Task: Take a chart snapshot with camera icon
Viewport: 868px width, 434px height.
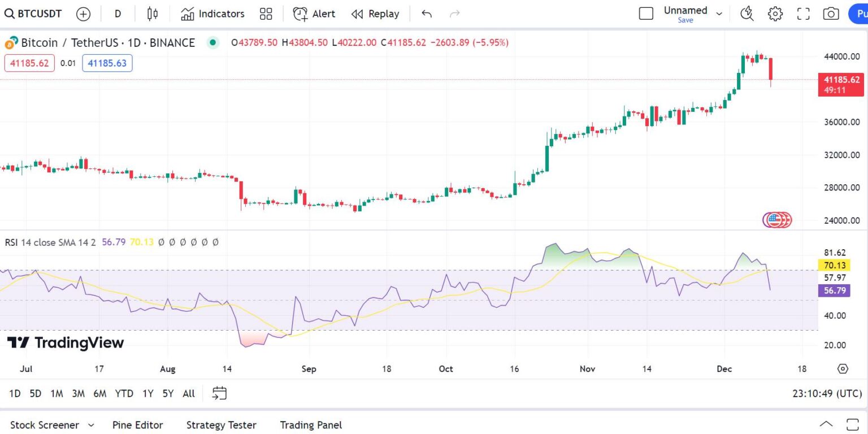Action: tap(830, 14)
